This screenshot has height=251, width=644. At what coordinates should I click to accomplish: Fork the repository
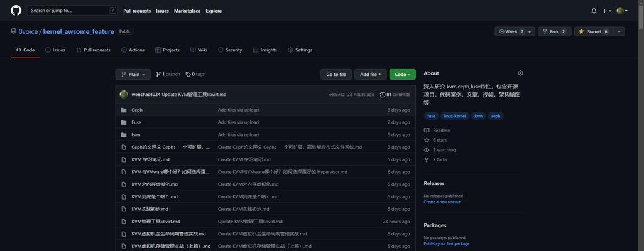pos(554,31)
